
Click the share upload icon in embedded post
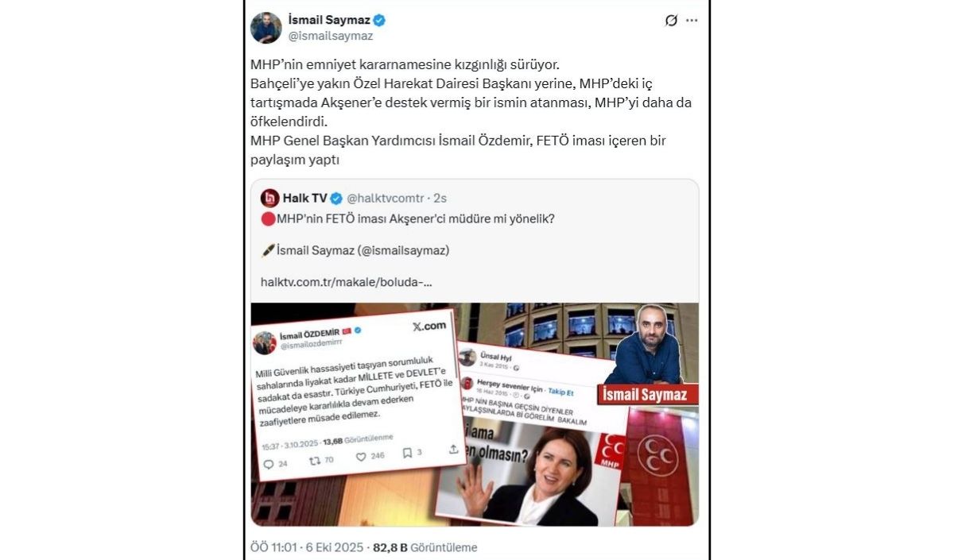point(454,449)
